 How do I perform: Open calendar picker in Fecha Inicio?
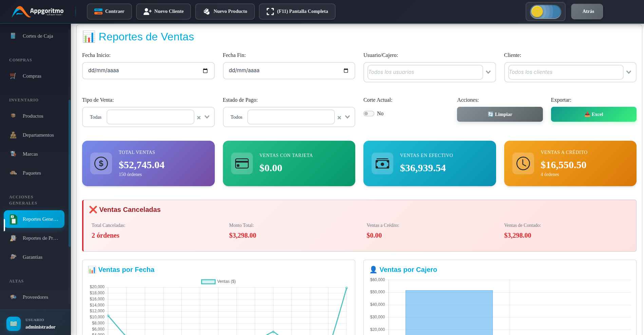click(x=205, y=71)
